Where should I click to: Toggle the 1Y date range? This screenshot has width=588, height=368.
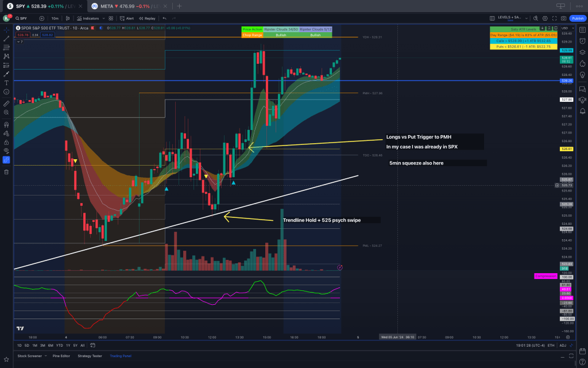(68, 346)
